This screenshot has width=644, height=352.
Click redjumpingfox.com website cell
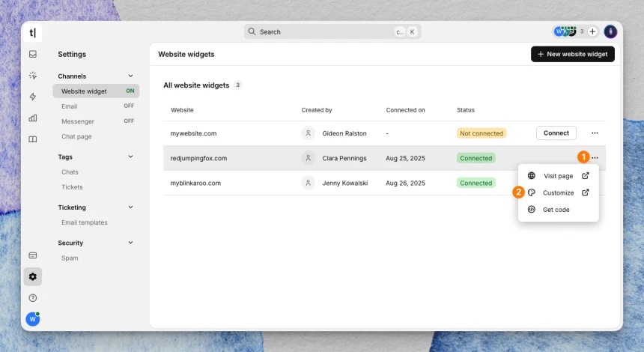click(x=198, y=158)
